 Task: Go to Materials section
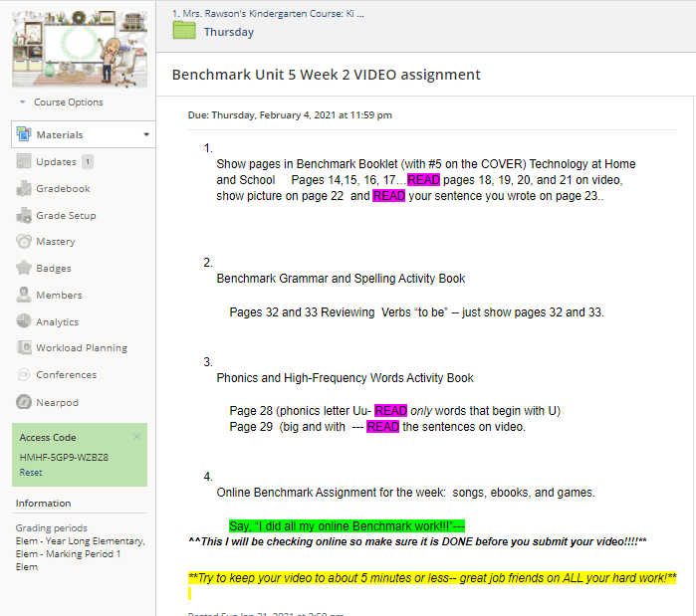point(60,134)
